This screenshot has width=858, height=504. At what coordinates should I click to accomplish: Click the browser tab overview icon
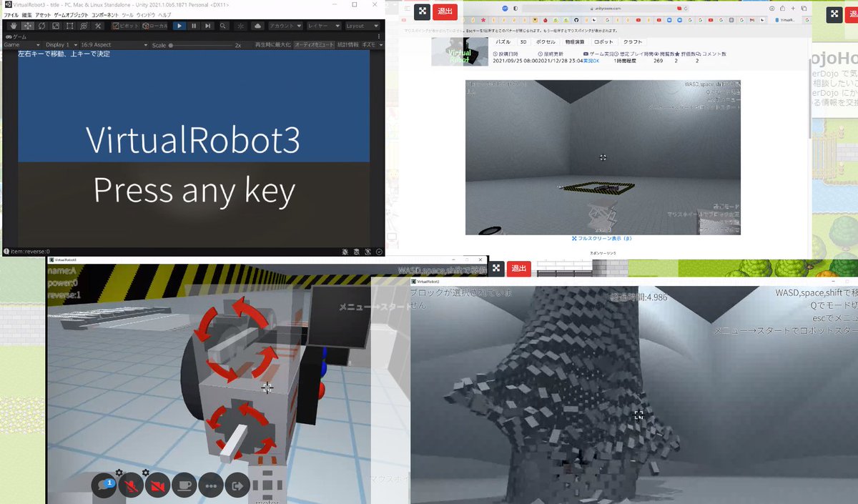point(802,7)
